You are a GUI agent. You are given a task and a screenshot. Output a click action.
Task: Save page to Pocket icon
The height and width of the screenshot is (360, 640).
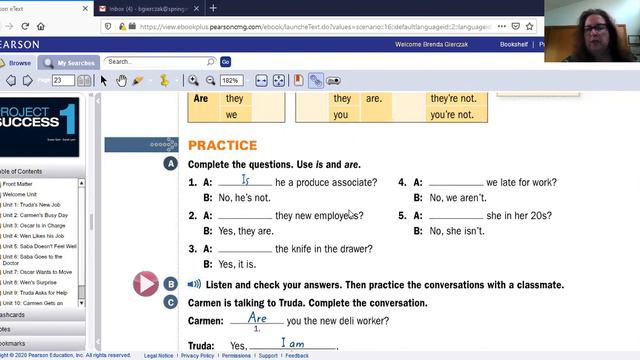coord(516,27)
